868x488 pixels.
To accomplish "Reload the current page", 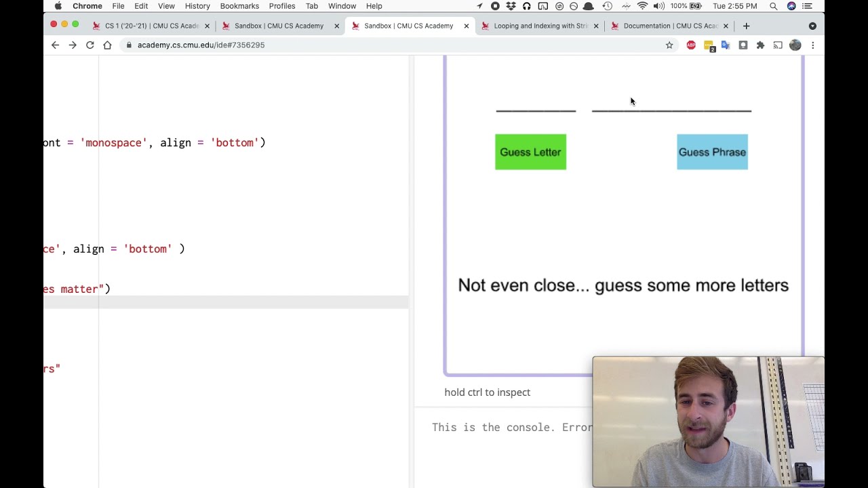I will (x=90, y=45).
